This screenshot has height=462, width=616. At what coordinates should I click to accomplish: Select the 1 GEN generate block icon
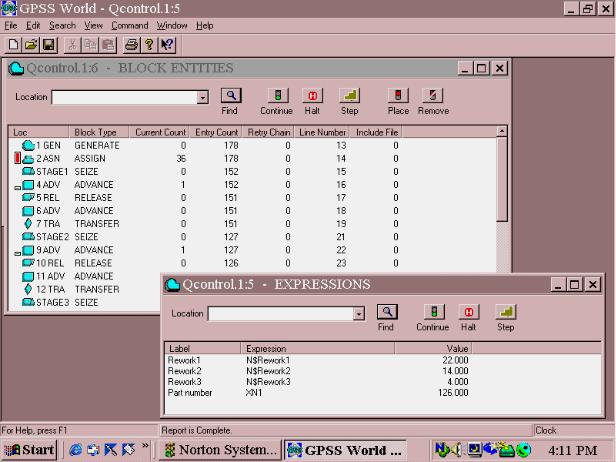[28, 145]
